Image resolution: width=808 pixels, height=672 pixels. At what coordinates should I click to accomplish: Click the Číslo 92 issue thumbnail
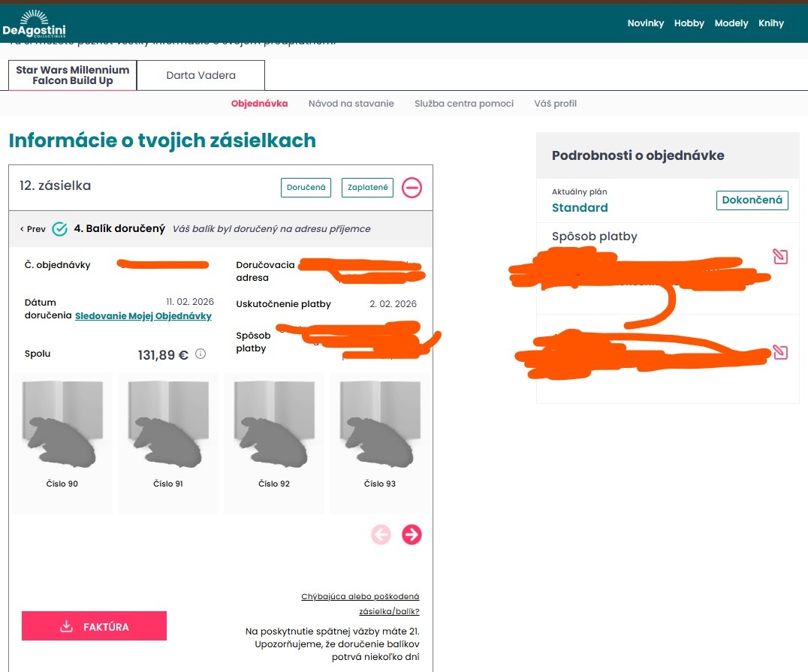coord(274,435)
